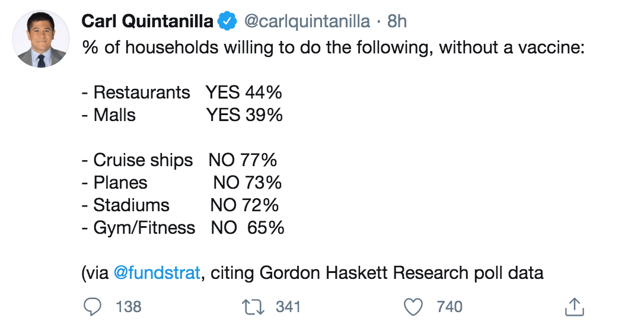Click the Planes NO 73% line
644x324 pixels.
pyautogui.click(x=182, y=183)
